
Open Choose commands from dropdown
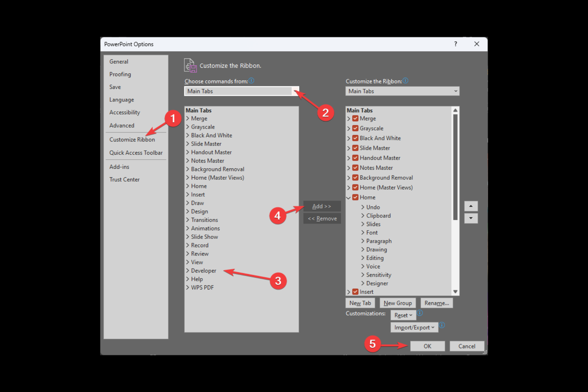point(241,91)
